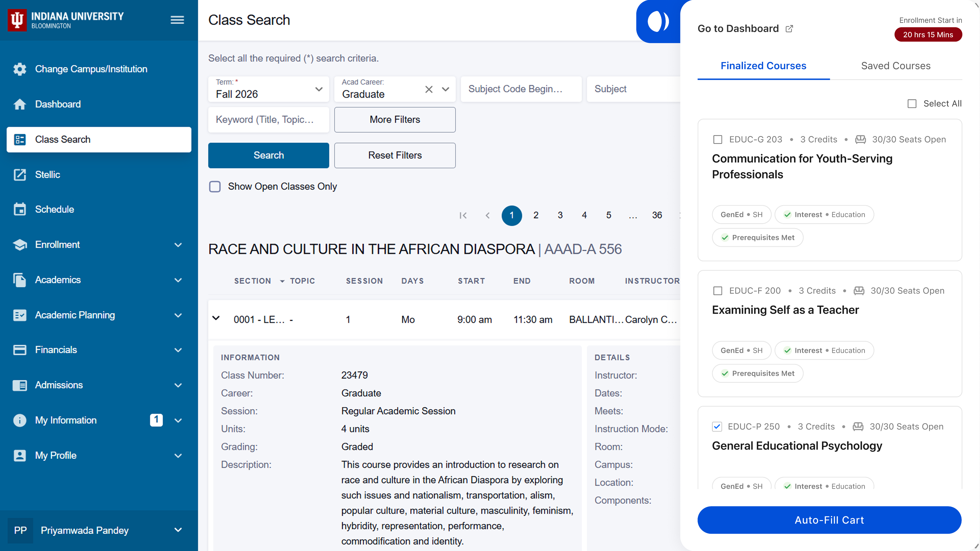Sort by the SECTION column arrow
Viewport: 980px width, 551px height.
[x=282, y=281]
